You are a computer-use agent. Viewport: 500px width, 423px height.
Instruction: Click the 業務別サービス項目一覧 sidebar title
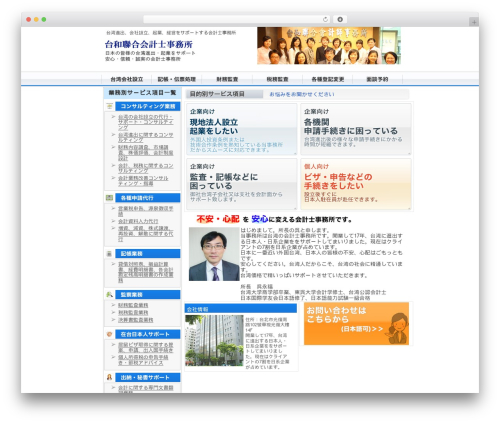pos(142,93)
